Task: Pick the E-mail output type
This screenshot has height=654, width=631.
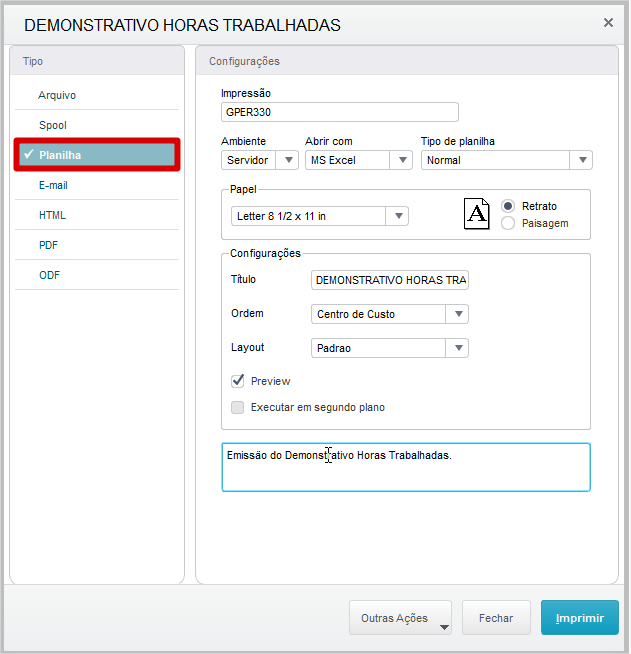Action: [x=97, y=185]
